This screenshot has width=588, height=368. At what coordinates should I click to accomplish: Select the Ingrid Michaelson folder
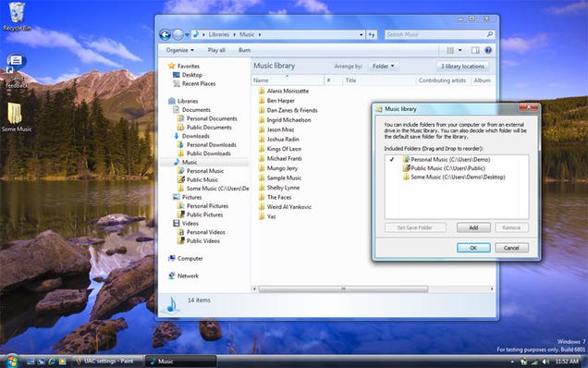285,120
